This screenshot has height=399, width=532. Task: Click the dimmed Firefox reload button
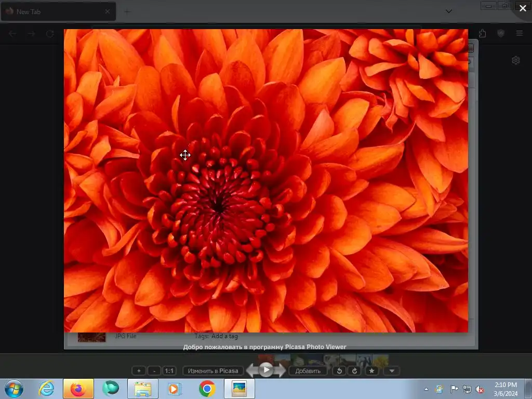(50, 34)
